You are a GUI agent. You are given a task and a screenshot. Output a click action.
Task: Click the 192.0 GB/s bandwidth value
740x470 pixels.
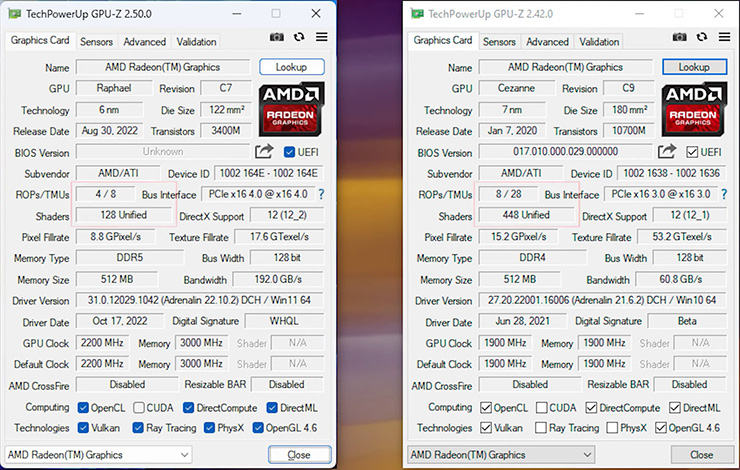click(x=278, y=279)
